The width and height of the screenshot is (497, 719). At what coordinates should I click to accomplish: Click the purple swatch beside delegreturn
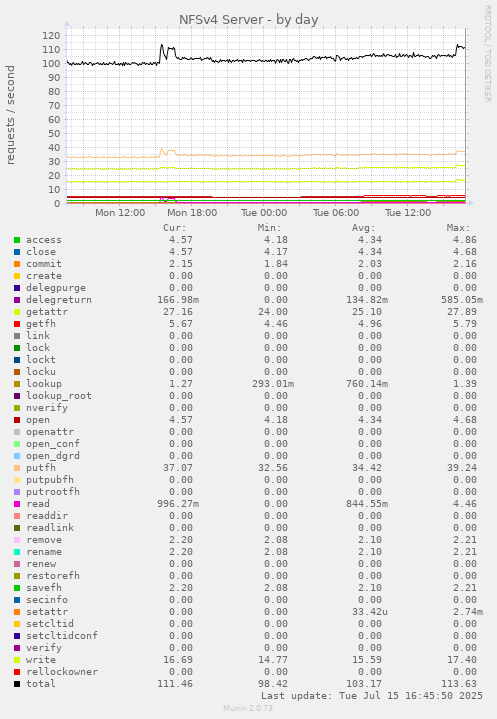tap(17, 300)
